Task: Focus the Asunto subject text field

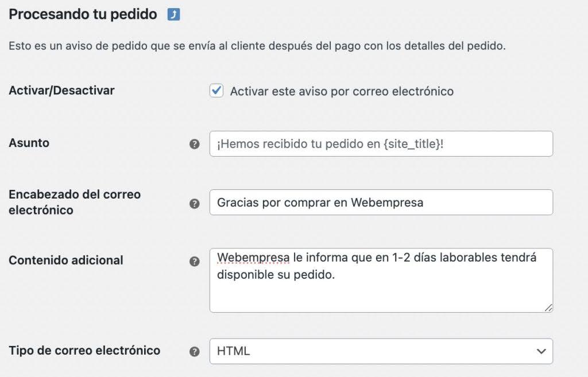Action: 381,144
